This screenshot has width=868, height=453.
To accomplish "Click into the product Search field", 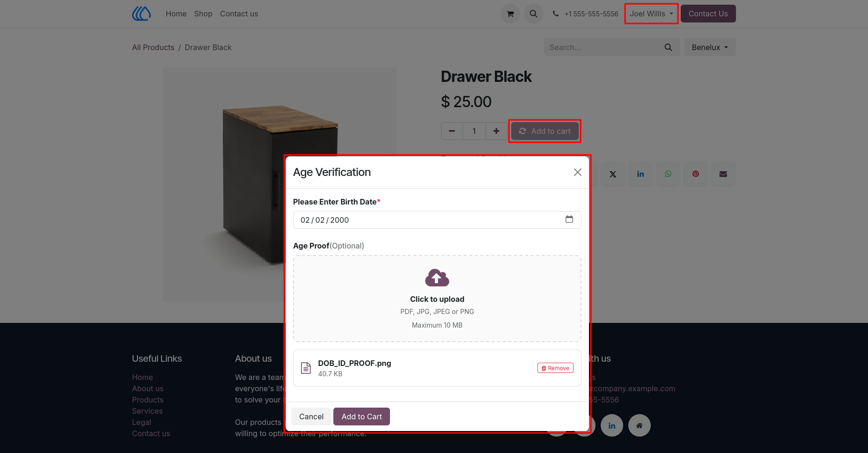I will 601,47.
